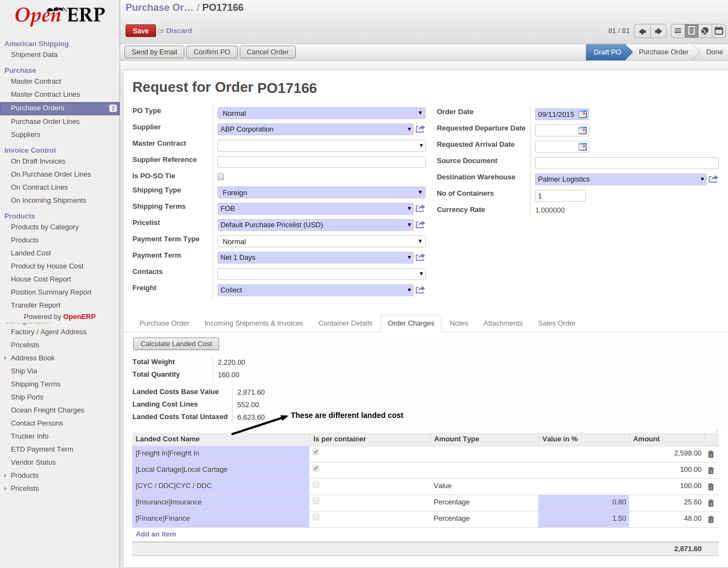Switch to the Attachments tab

[x=503, y=323]
